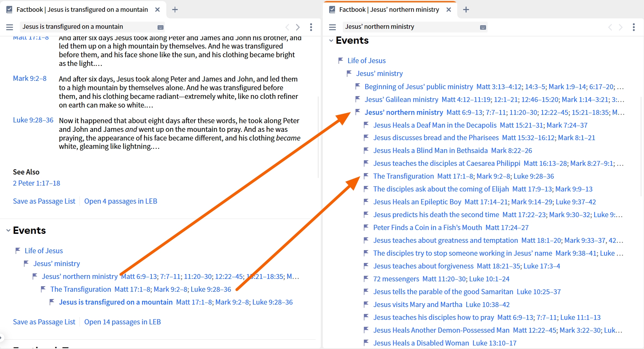This screenshot has height=349, width=644.
Task: Open Jesus predicts his death the second time
Action: click(436, 215)
